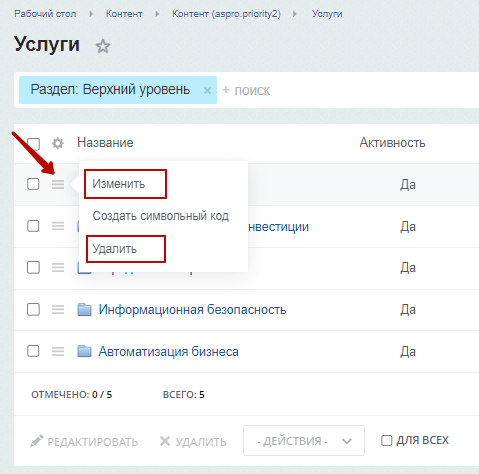Open hamburger menu for first row
Viewport: 479px width, 474px height.
58,184
